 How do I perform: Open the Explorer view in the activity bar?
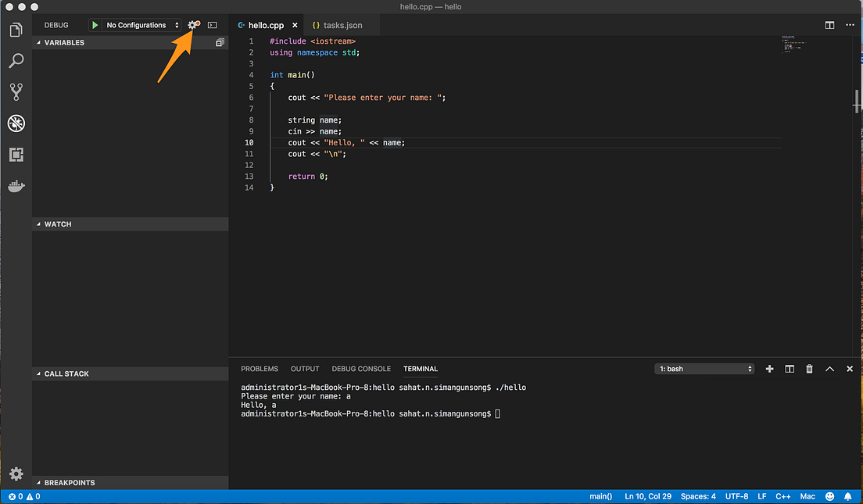[16, 29]
